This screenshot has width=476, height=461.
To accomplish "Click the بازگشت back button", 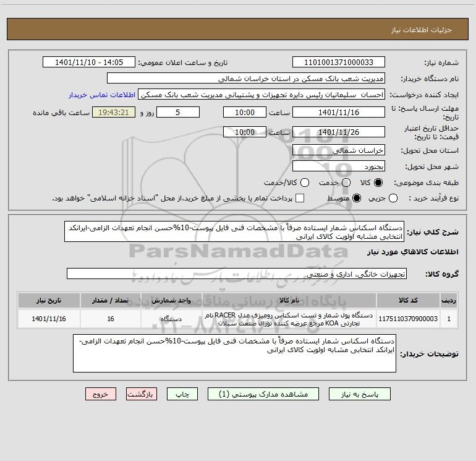I will click(x=142, y=394).
